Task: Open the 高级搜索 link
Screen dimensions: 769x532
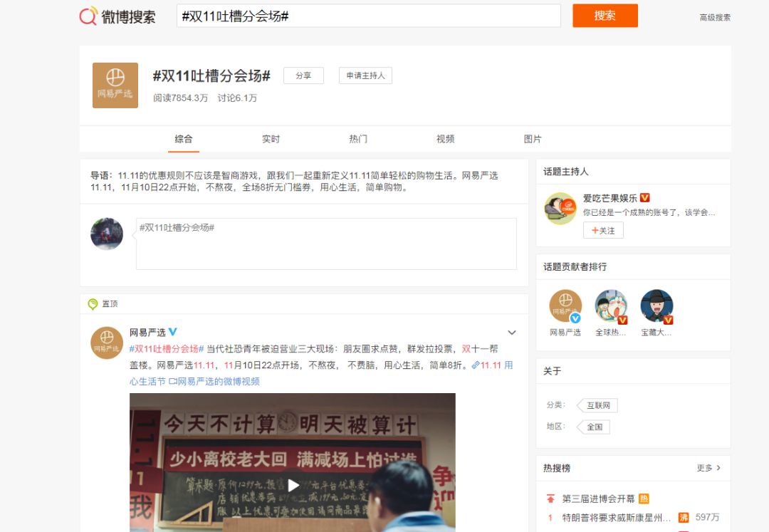Action: tap(715, 18)
